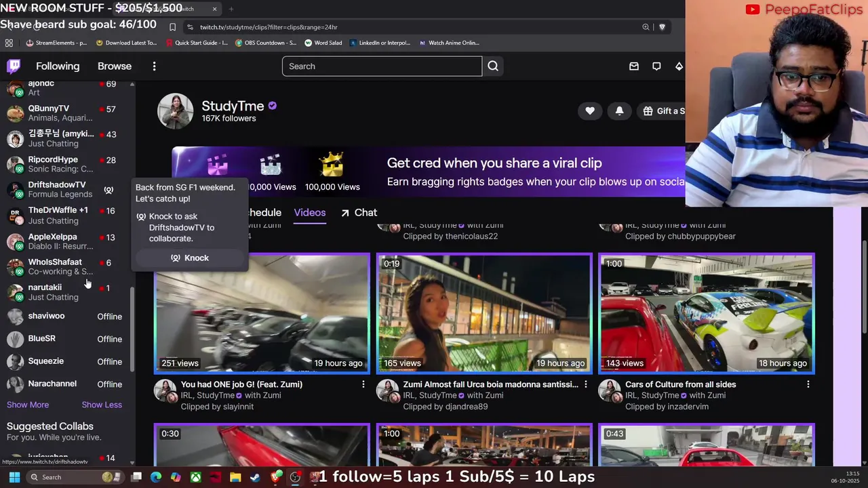Image resolution: width=868 pixels, height=488 pixels.
Task: Open Quick Start Guide bookmark
Action: pyautogui.click(x=197, y=43)
